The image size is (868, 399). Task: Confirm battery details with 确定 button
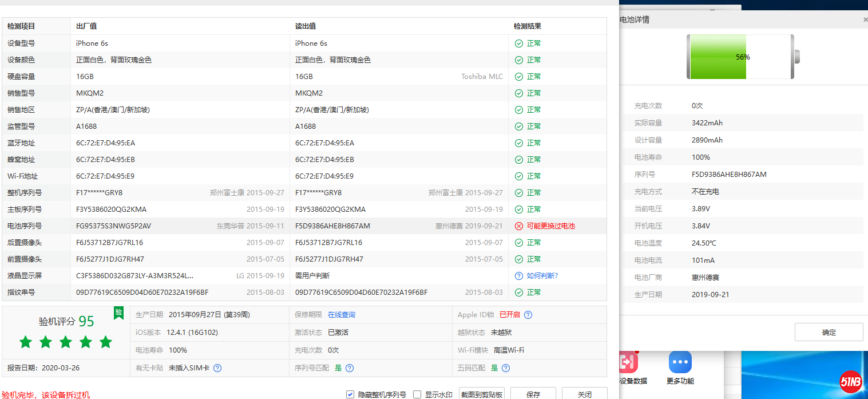pyautogui.click(x=829, y=332)
